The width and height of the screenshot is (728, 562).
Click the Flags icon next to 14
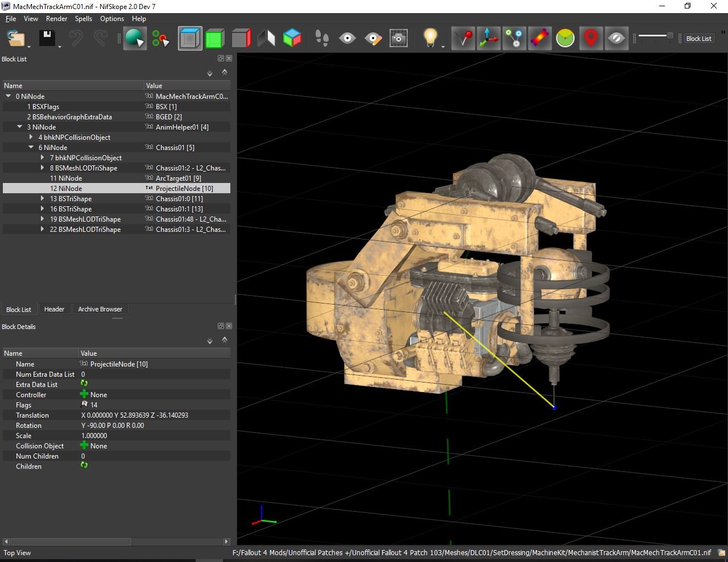pyautogui.click(x=84, y=405)
